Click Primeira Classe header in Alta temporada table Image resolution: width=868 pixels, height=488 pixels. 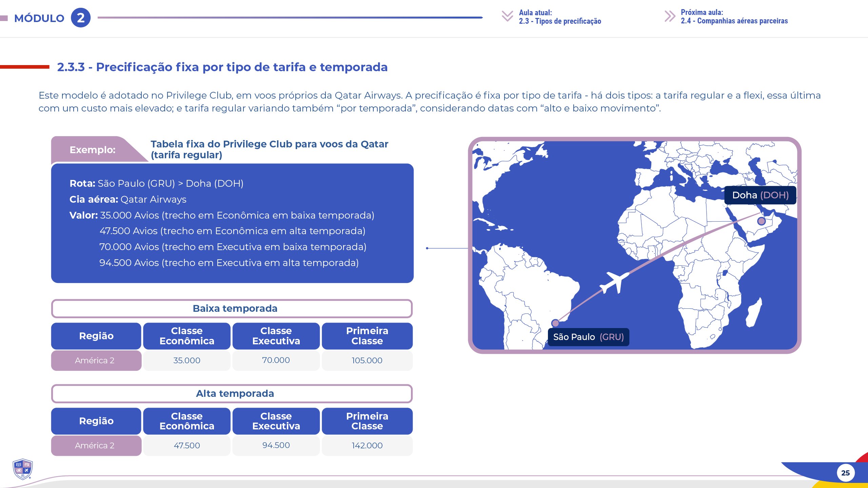click(367, 421)
